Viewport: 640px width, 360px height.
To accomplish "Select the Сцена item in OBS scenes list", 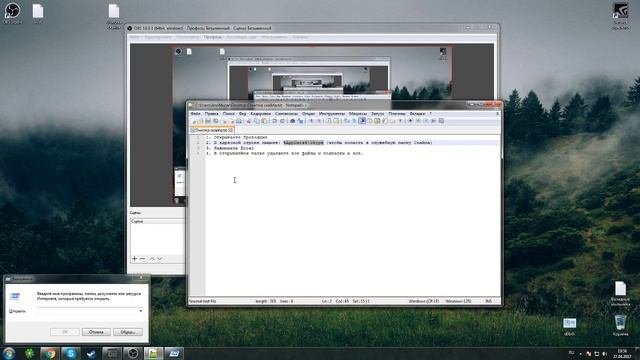I will tap(157, 221).
